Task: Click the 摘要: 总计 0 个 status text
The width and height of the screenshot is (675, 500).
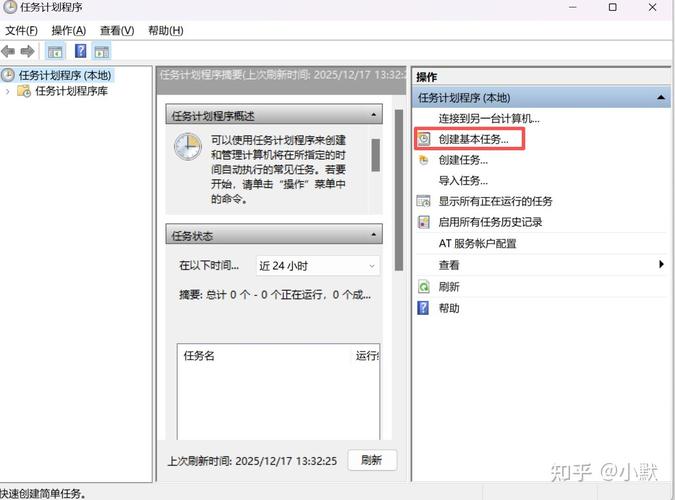Action: 275,295
